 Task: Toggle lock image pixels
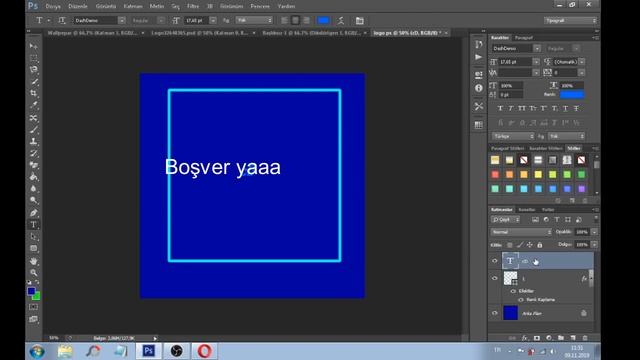tap(520, 245)
